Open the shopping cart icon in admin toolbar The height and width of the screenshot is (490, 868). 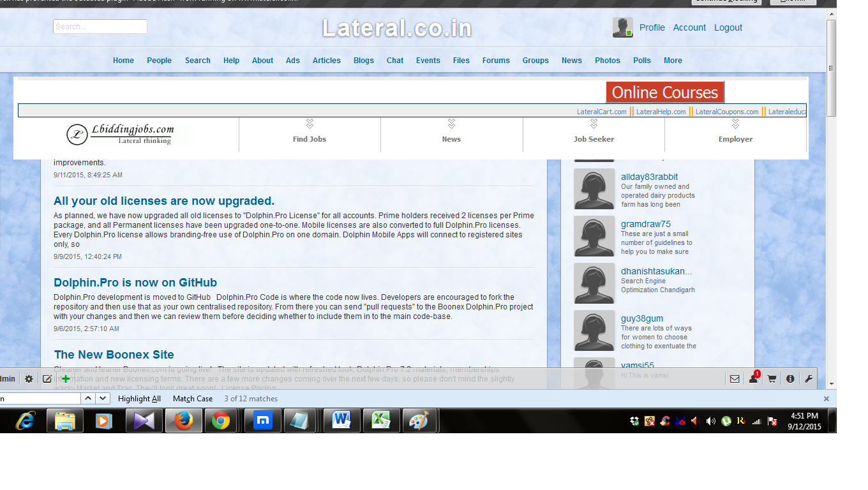pos(772,379)
